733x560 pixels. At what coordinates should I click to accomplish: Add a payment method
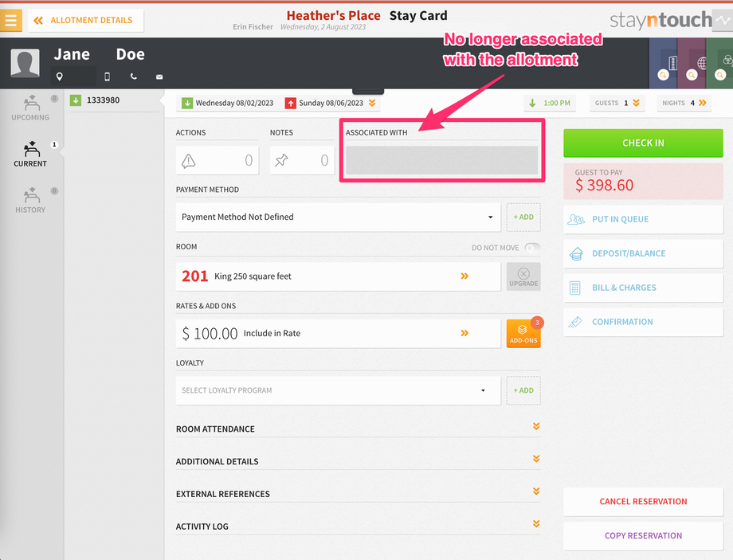pos(523,217)
